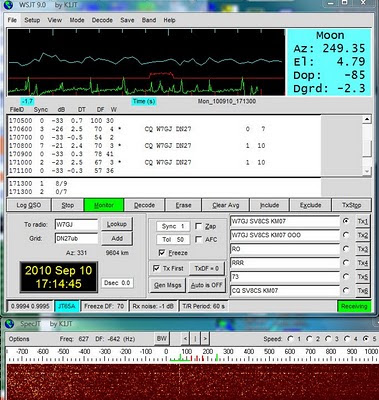
Task: Click the BW button in SpecJT
Action: 162,339
